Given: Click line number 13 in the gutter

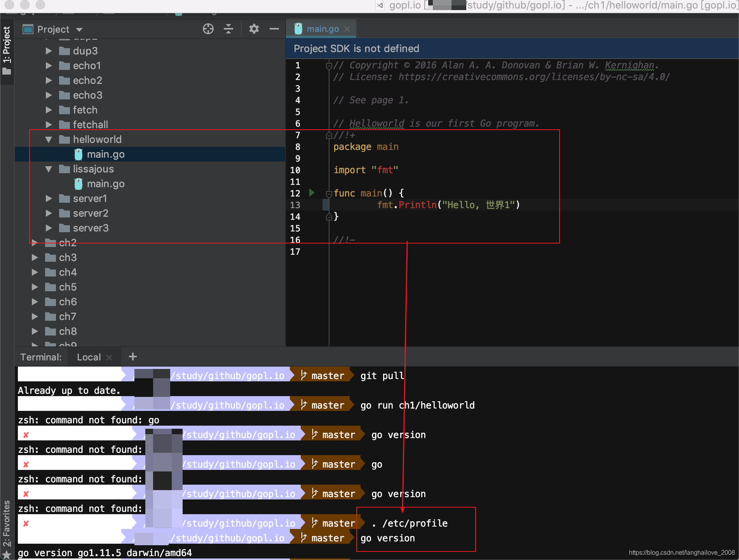Looking at the screenshot, I should (x=295, y=205).
